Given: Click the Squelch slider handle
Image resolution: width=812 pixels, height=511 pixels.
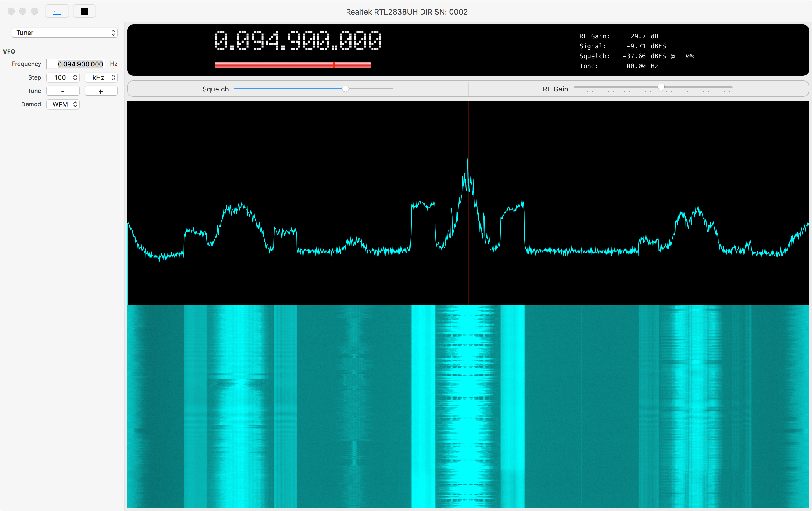Looking at the screenshot, I should coord(345,89).
